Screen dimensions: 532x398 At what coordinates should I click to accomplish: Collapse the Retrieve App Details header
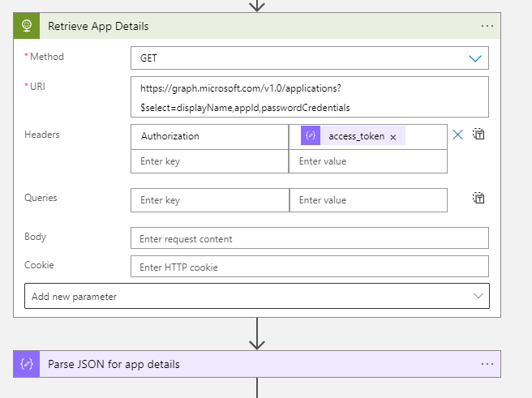(x=243, y=26)
